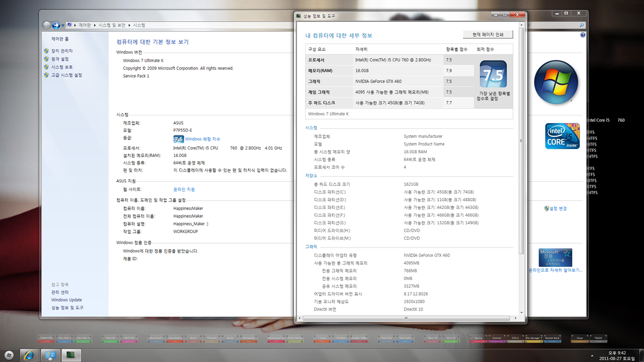
Task: Open 관리 센터 link
Action: [x=60, y=292]
